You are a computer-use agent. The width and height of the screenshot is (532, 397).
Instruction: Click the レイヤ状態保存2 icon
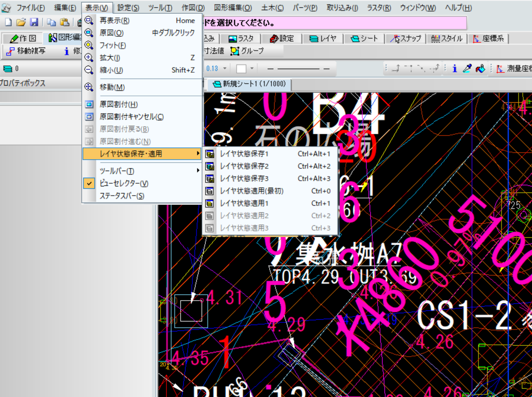(210, 166)
